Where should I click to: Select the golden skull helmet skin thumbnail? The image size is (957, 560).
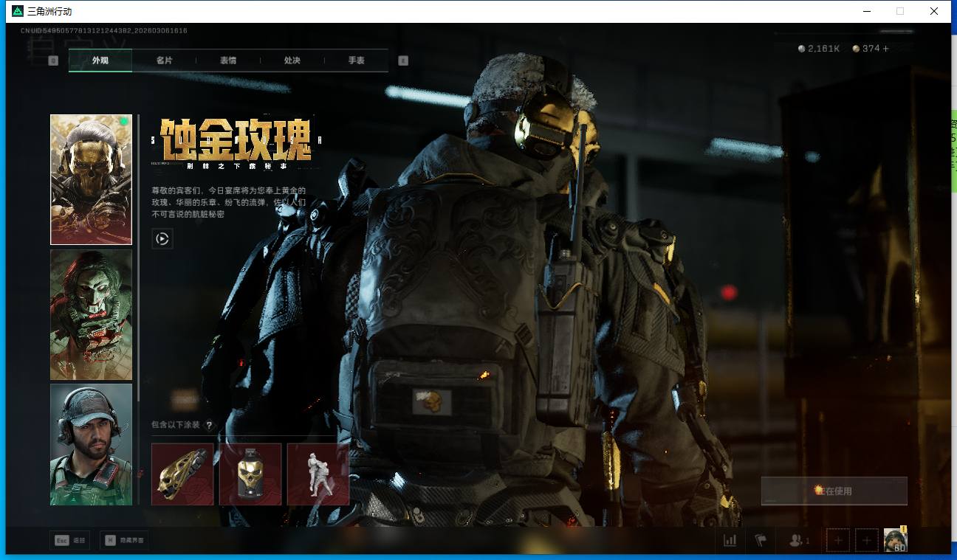pos(91,179)
